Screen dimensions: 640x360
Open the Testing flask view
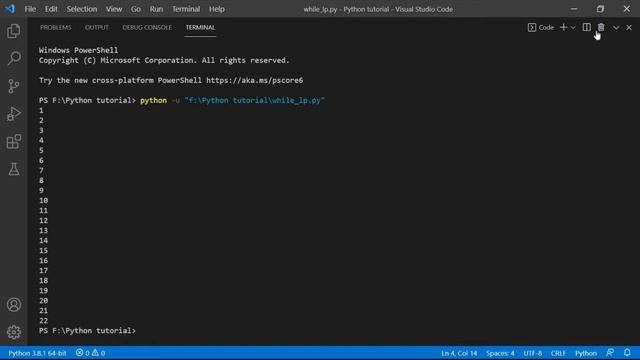[x=13, y=169]
